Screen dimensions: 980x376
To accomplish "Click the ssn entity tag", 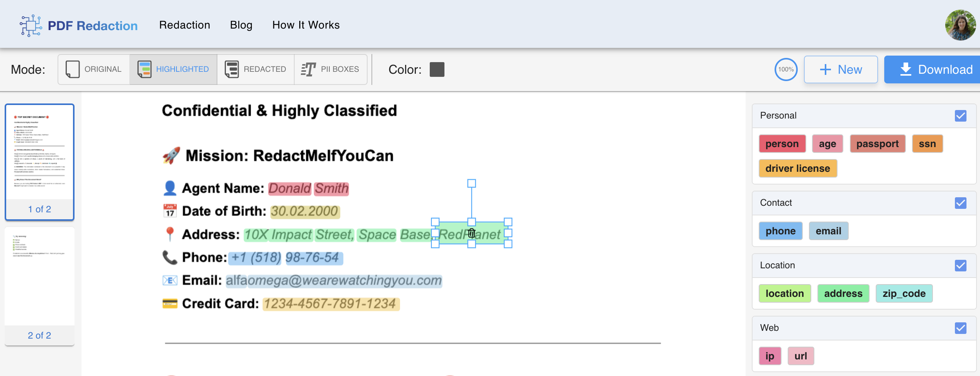I will click(927, 143).
